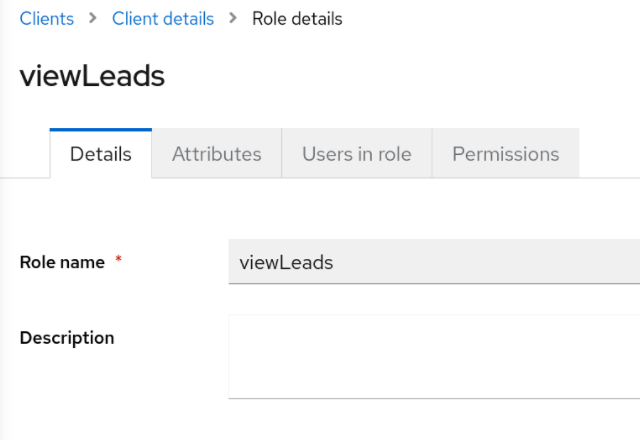The image size is (640, 440).
Task: Click the Role name field label
Action: pyautogui.click(x=62, y=262)
